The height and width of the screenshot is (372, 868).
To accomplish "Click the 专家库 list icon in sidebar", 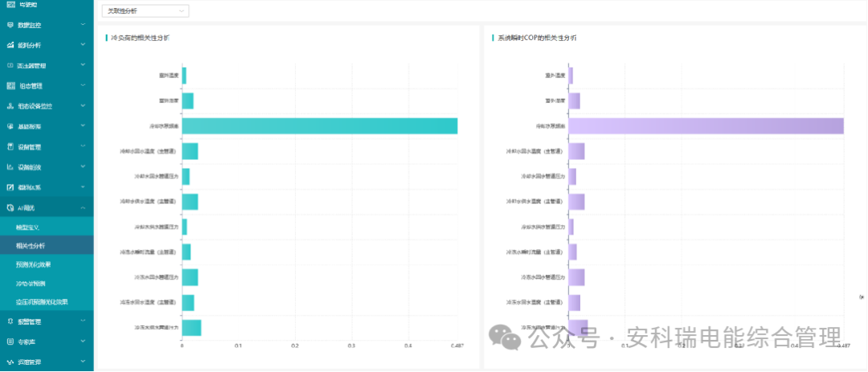I will coord(10,342).
